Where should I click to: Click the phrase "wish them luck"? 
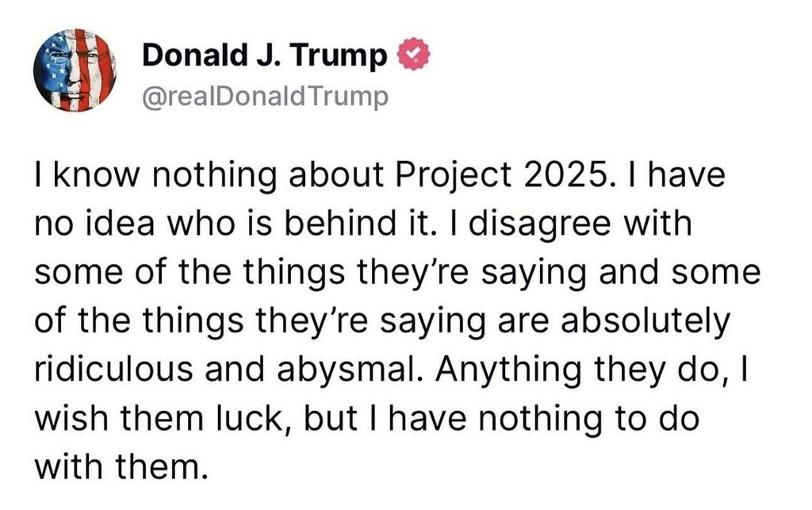165,419
